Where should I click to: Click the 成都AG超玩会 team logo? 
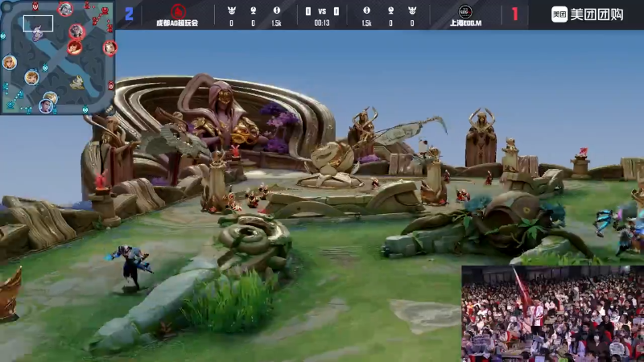pyautogui.click(x=178, y=11)
